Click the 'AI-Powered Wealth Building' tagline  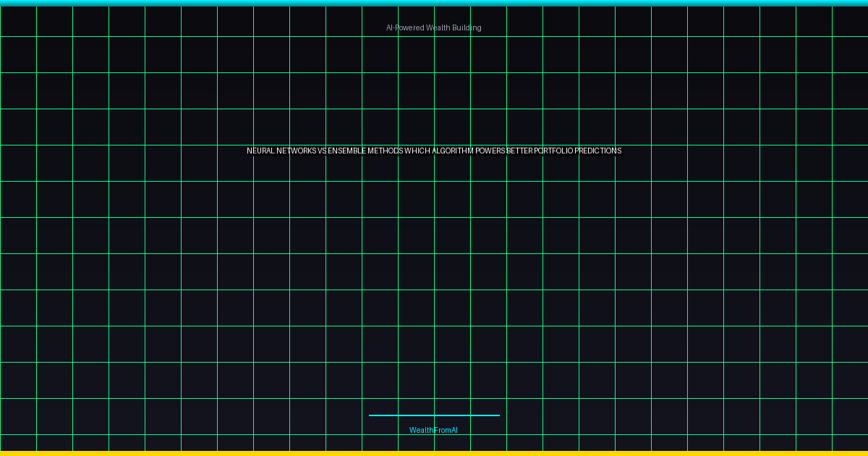tap(433, 28)
